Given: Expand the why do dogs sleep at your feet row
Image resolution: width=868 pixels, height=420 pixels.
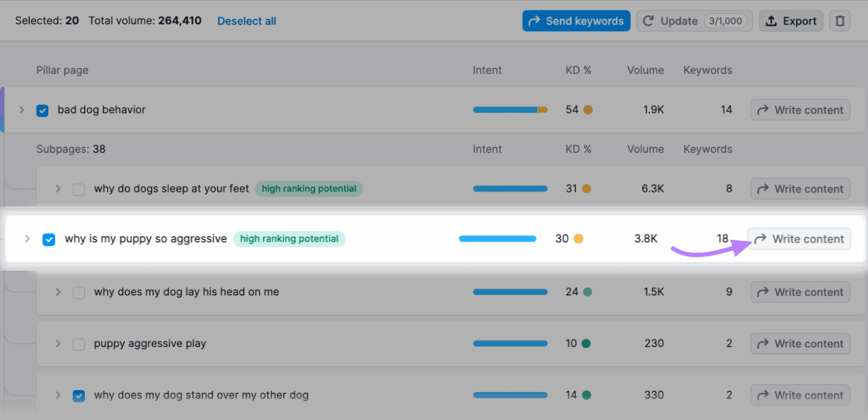Looking at the screenshot, I should point(58,189).
